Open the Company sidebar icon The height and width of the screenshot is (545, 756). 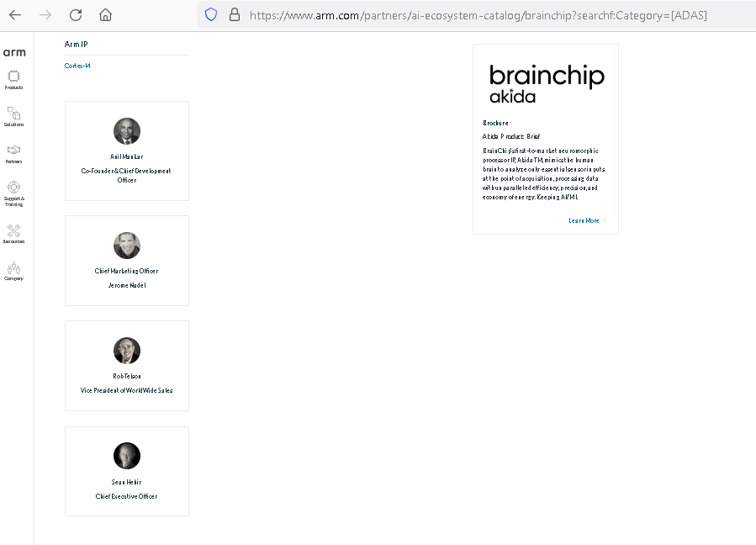coord(13,268)
